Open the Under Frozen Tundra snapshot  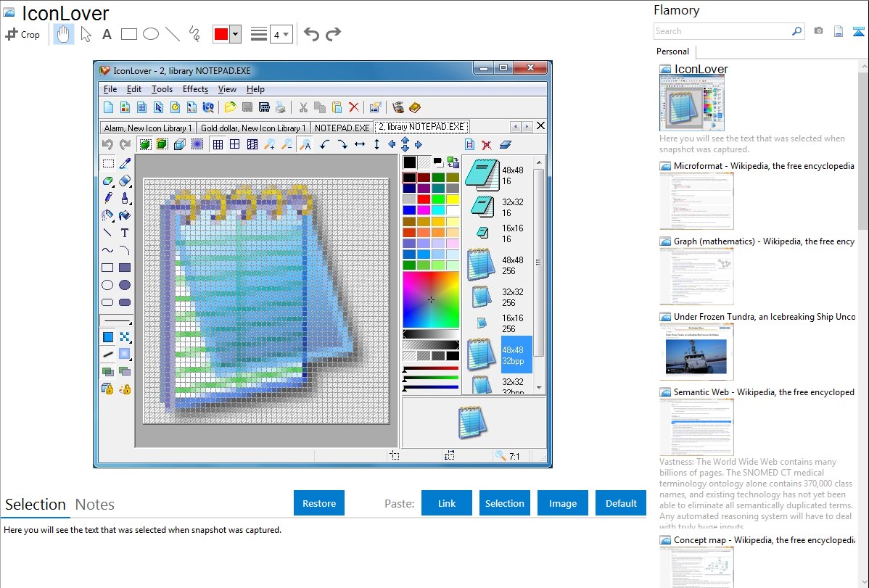pyautogui.click(x=757, y=346)
